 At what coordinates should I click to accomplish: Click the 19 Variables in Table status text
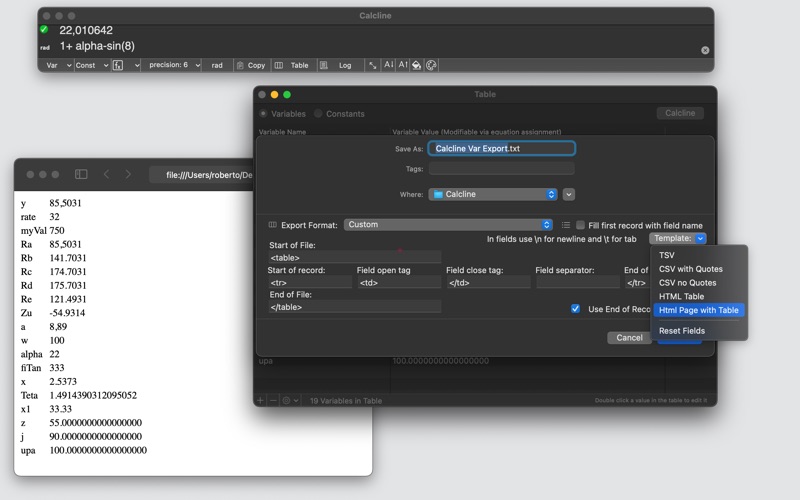pyautogui.click(x=345, y=401)
